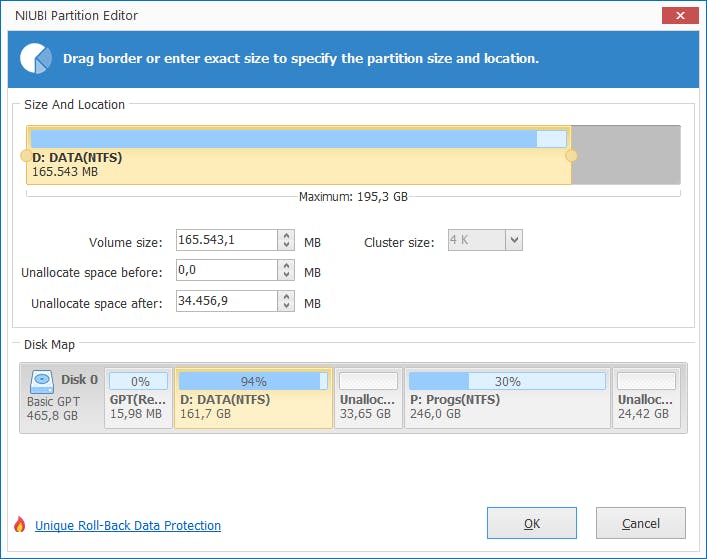
Task: Click the Volume size input field
Action: pyautogui.click(x=227, y=240)
